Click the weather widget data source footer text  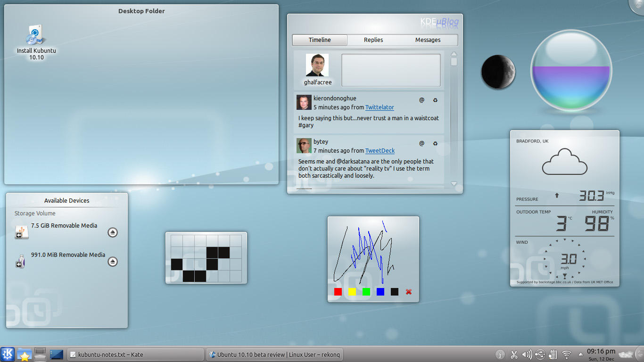click(x=565, y=282)
